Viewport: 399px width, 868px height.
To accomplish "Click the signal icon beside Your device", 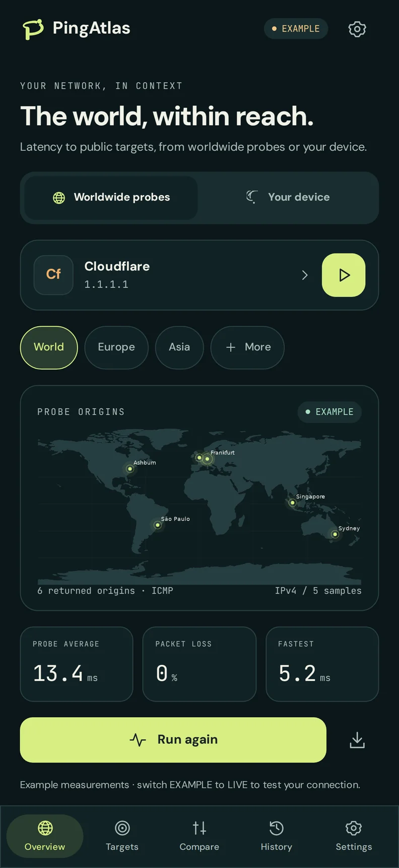I will (x=252, y=197).
